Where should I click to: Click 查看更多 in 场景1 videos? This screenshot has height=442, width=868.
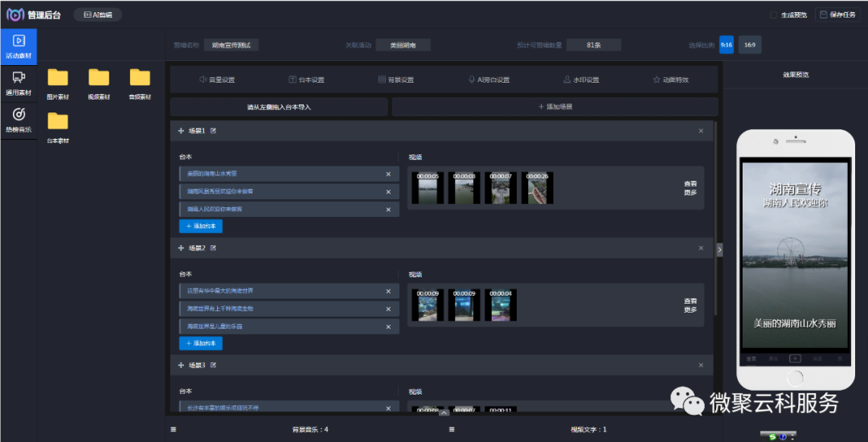pyautogui.click(x=690, y=188)
